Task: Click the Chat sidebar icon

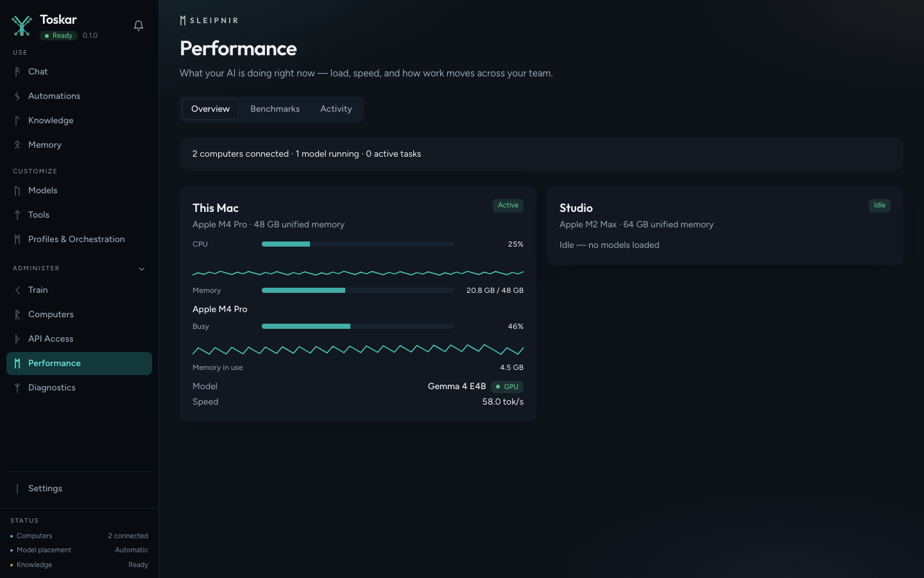Action: pyautogui.click(x=17, y=72)
